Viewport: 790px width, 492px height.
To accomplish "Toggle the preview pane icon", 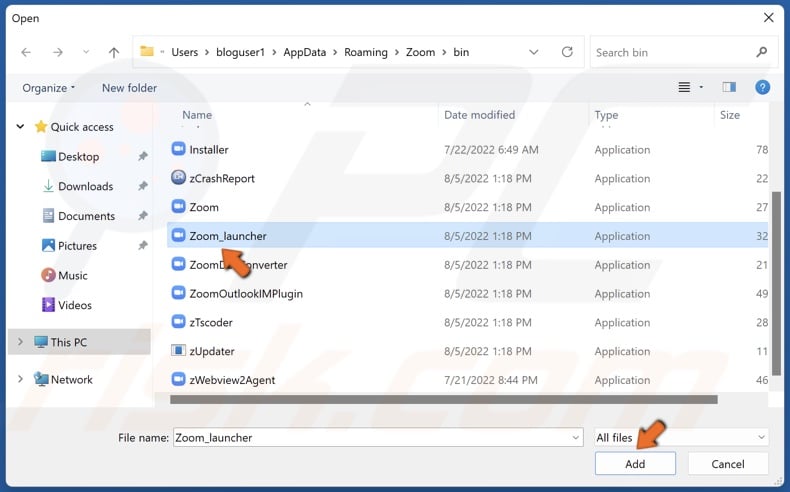I will pyautogui.click(x=729, y=87).
